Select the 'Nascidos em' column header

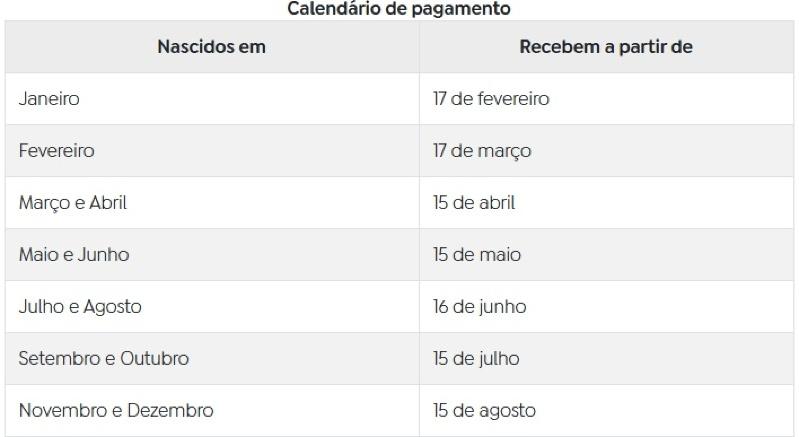pos(211,47)
